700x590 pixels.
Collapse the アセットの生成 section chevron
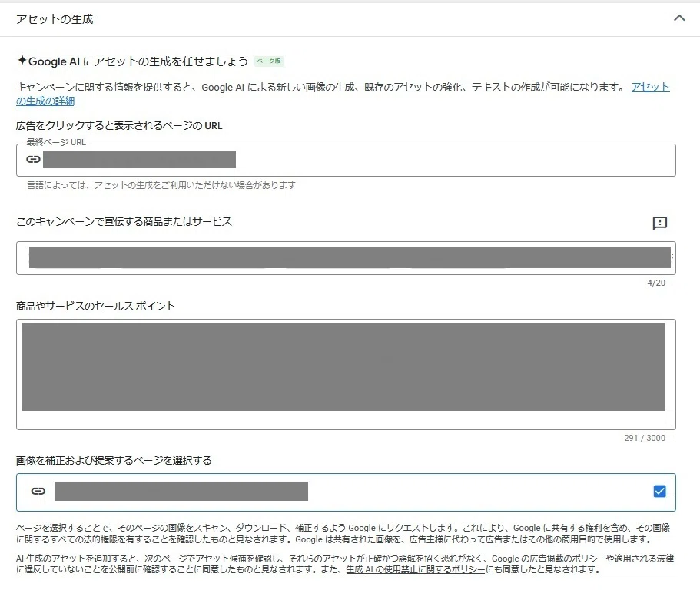pyautogui.click(x=679, y=18)
